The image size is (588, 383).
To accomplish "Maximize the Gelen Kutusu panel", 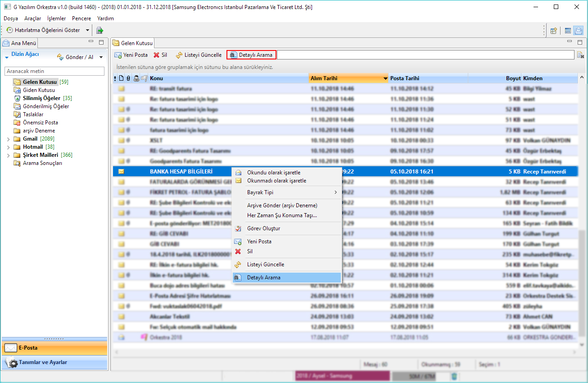I will coord(580,42).
